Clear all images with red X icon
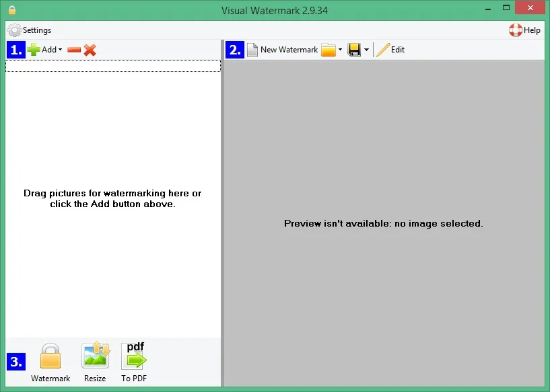This screenshot has height=392, width=550. point(90,50)
